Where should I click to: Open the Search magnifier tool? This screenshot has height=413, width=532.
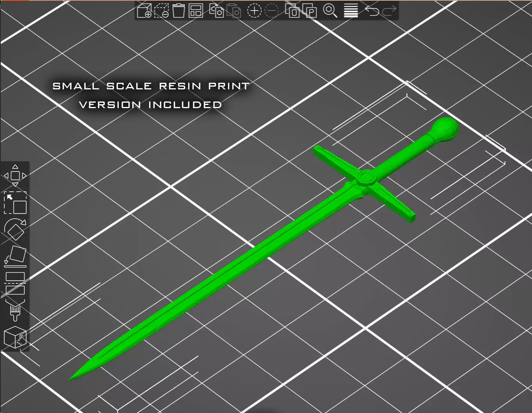pyautogui.click(x=330, y=11)
